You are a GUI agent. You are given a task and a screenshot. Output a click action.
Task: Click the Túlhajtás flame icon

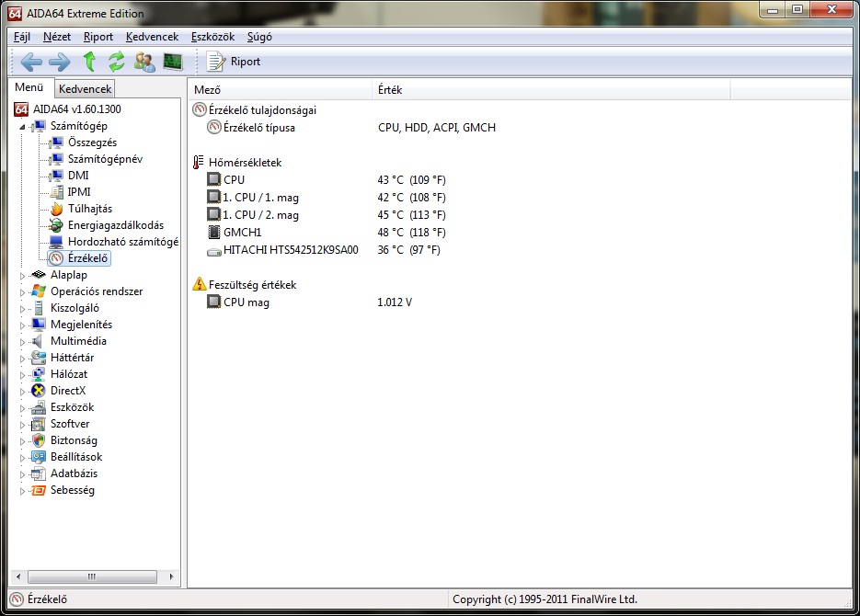pyautogui.click(x=56, y=209)
